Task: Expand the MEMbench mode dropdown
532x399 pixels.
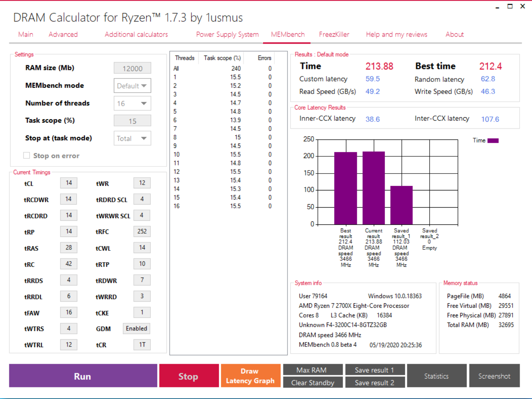Action: click(x=132, y=86)
